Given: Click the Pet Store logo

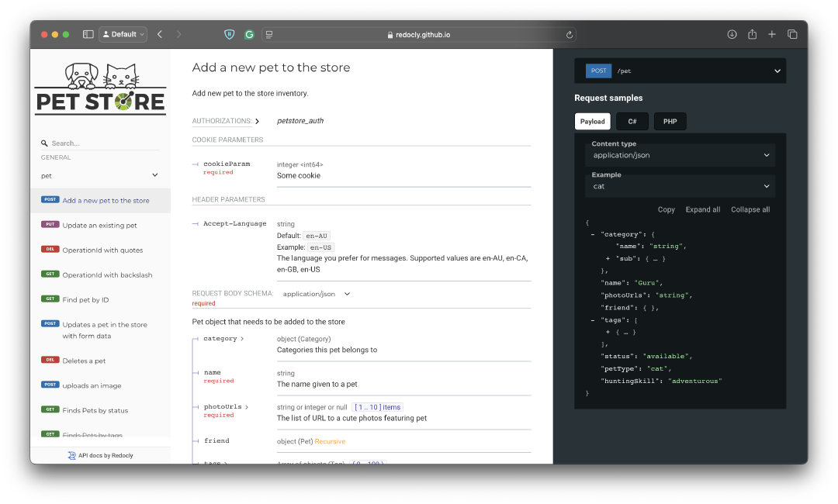Looking at the screenshot, I should (100, 88).
